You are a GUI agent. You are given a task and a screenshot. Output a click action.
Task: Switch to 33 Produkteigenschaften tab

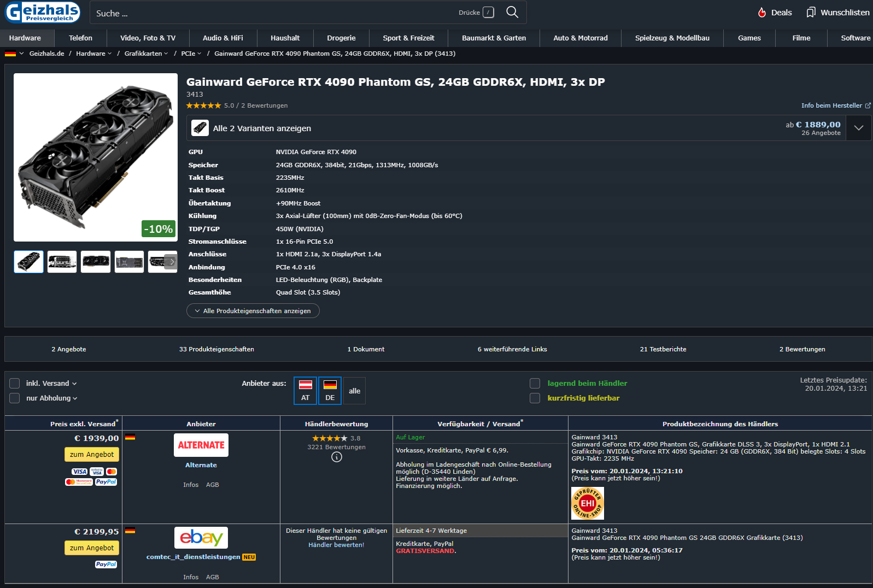tap(216, 349)
